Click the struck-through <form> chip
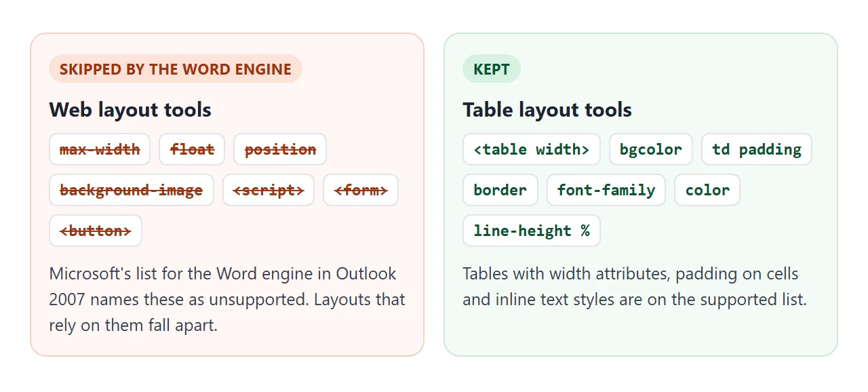This screenshot has width=868, height=392. pyautogui.click(x=361, y=190)
